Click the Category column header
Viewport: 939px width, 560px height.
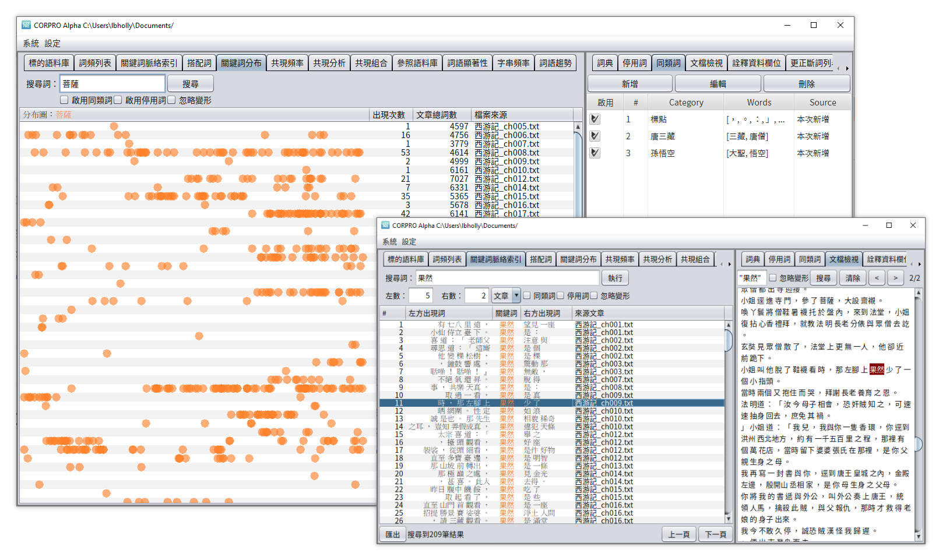click(x=686, y=103)
